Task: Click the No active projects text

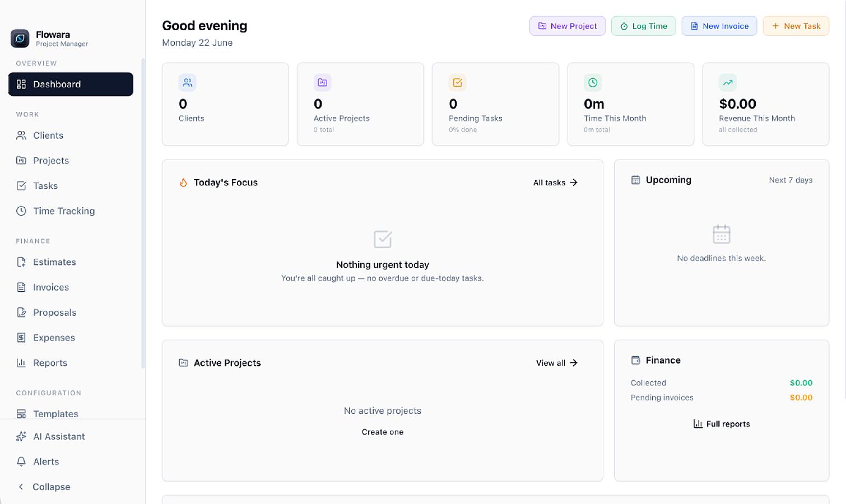Action: point(383,411)
